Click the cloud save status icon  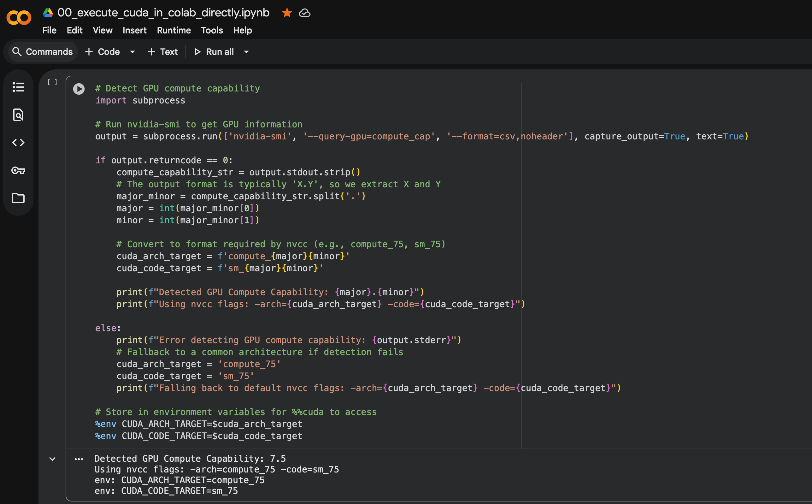304,13
